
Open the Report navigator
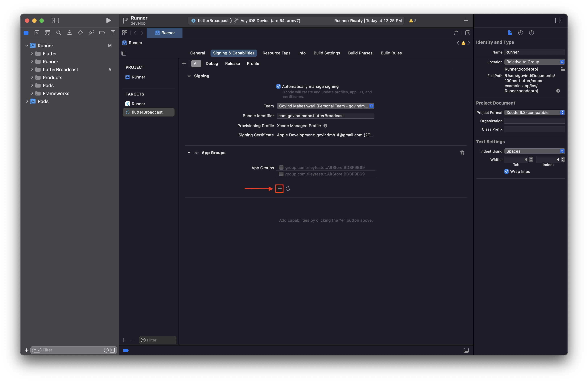113,33
